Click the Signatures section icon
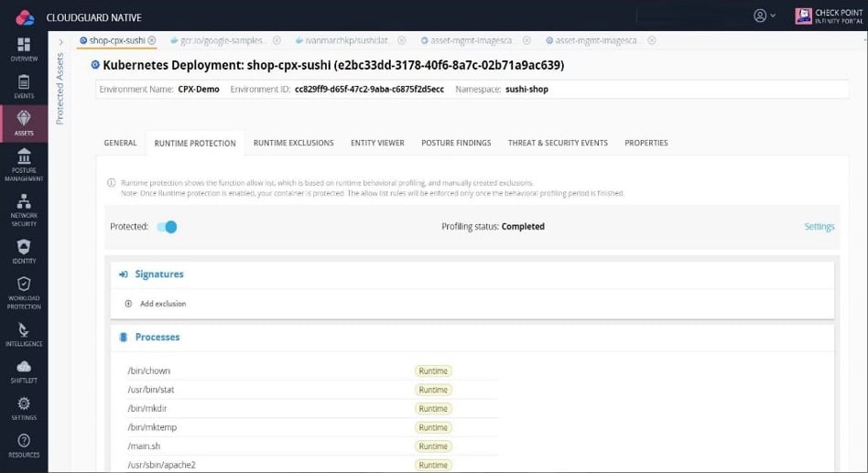The height and width of the screenshot is (473, 868). point(124,274)
